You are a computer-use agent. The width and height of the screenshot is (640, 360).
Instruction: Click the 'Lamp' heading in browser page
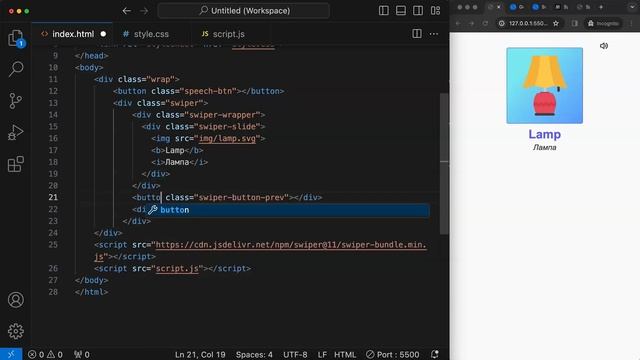pyautogui.click(x=544, y=134)
